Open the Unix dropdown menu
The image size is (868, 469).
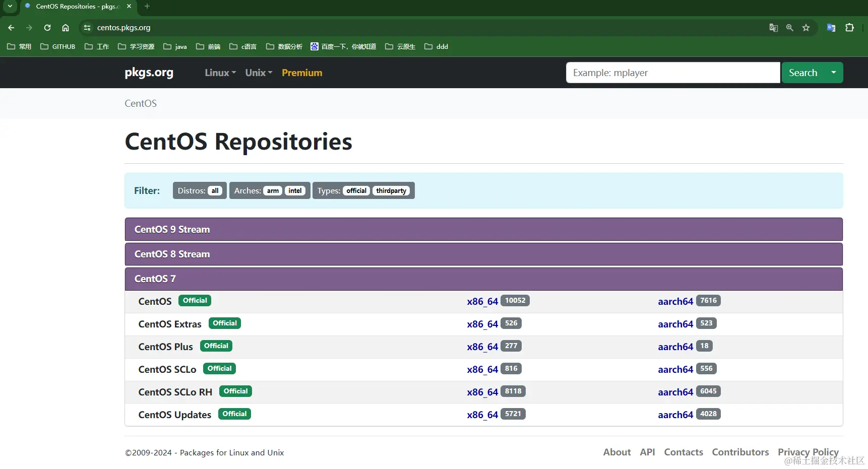point(259,73)
